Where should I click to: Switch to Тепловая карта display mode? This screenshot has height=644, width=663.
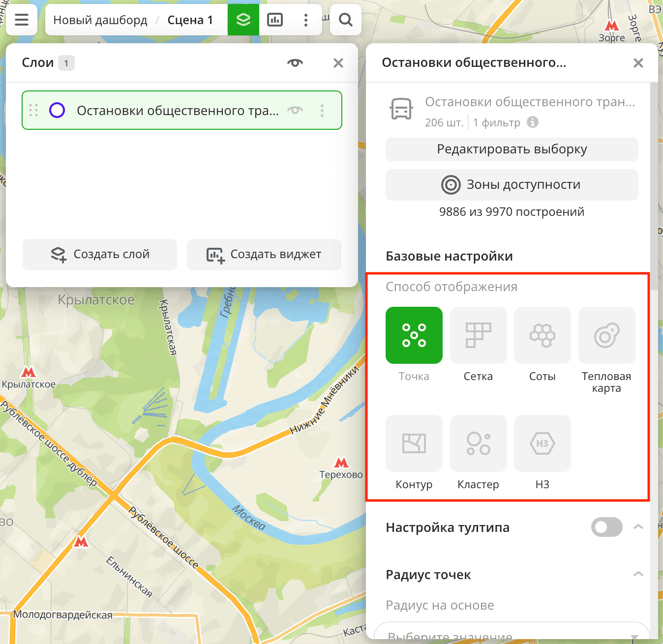point(606,336)
